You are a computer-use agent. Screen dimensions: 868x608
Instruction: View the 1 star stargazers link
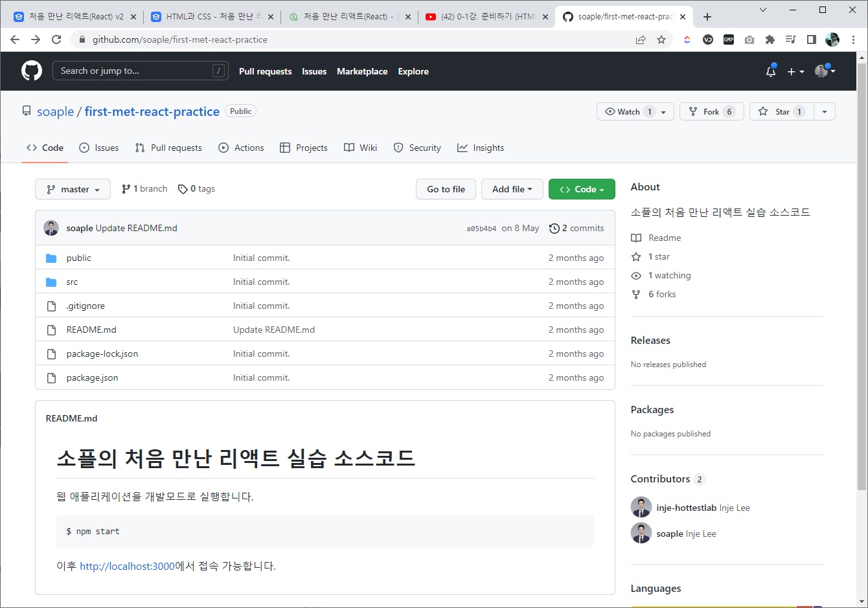click(650, 256)
